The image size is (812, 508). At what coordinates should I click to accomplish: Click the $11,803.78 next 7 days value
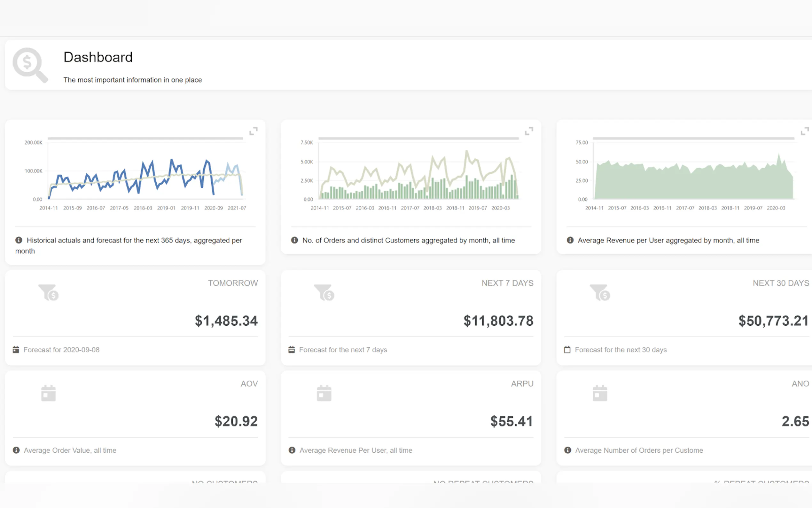pos(498,321)
